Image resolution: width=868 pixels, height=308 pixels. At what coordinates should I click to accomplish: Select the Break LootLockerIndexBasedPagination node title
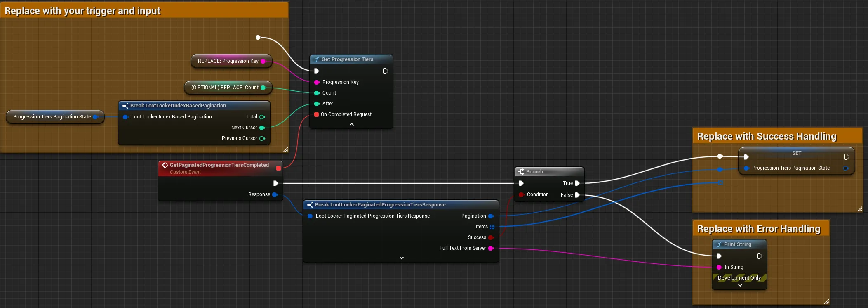[x=178, y=106]
